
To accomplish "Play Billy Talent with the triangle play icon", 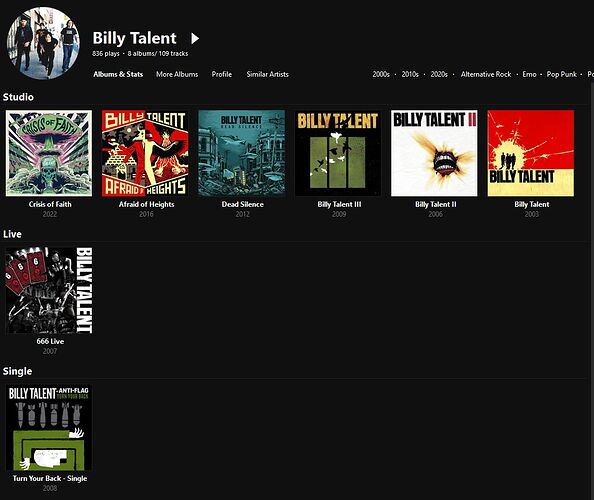I will (195, 38).
